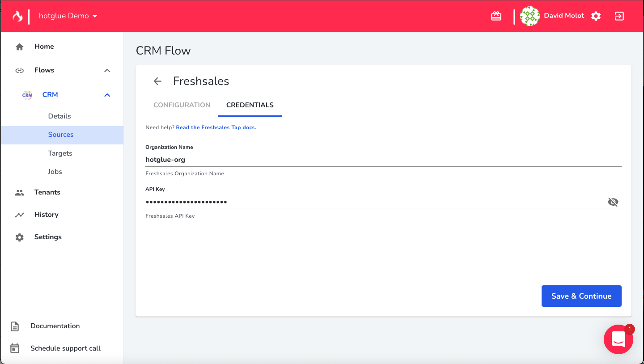Click the Schedule support call calendar icon
The height and width of the screenshot is (364, 644).
coord(15,348)
